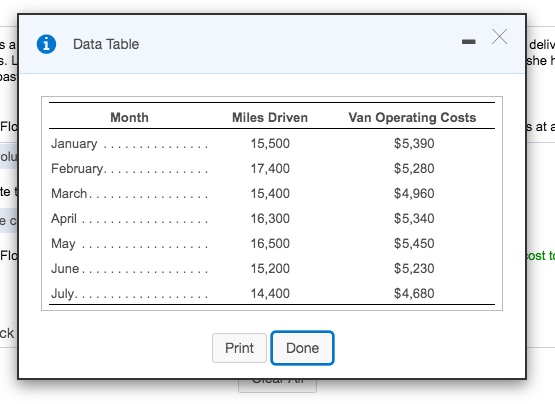Screen dimensions: 555x404
Task: Select June miles value 15,200
Action: (x=270, y=269)
